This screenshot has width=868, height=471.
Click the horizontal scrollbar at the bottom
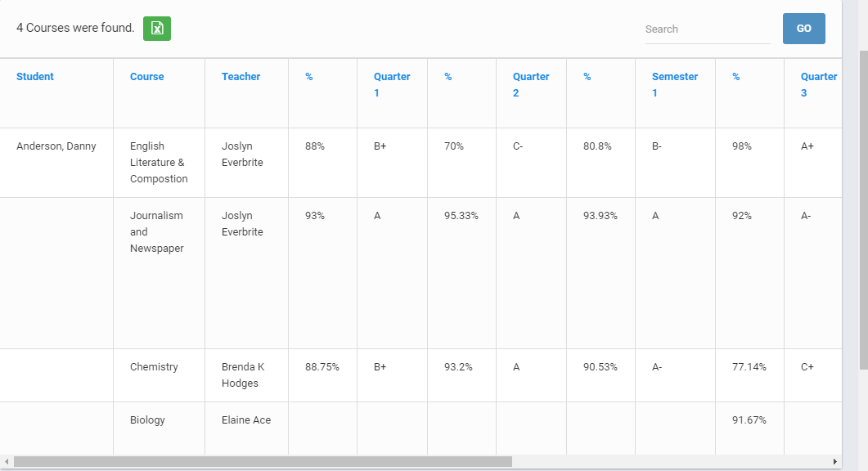click(262, 460)
